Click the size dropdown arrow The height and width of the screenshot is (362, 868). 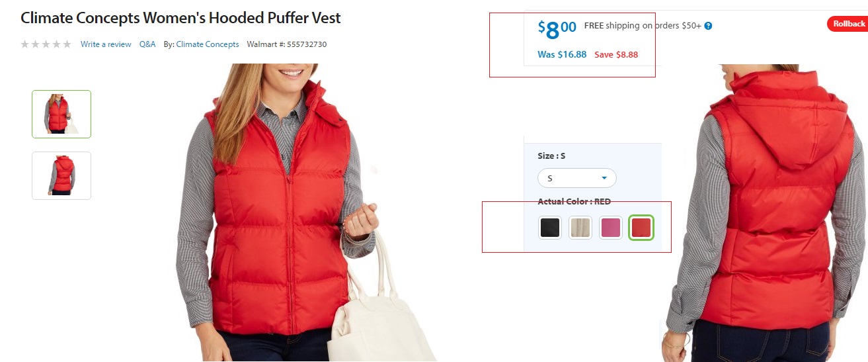604,178
